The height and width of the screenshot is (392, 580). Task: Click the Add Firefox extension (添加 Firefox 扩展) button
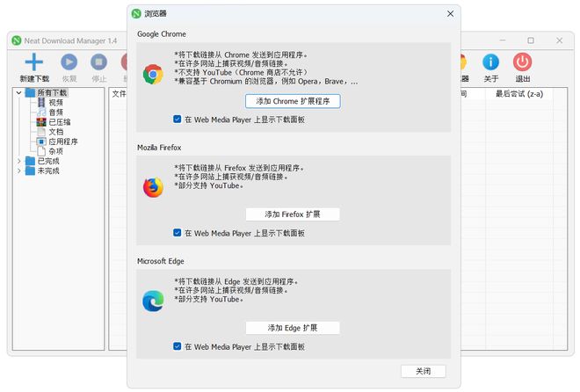click(293, 214)
